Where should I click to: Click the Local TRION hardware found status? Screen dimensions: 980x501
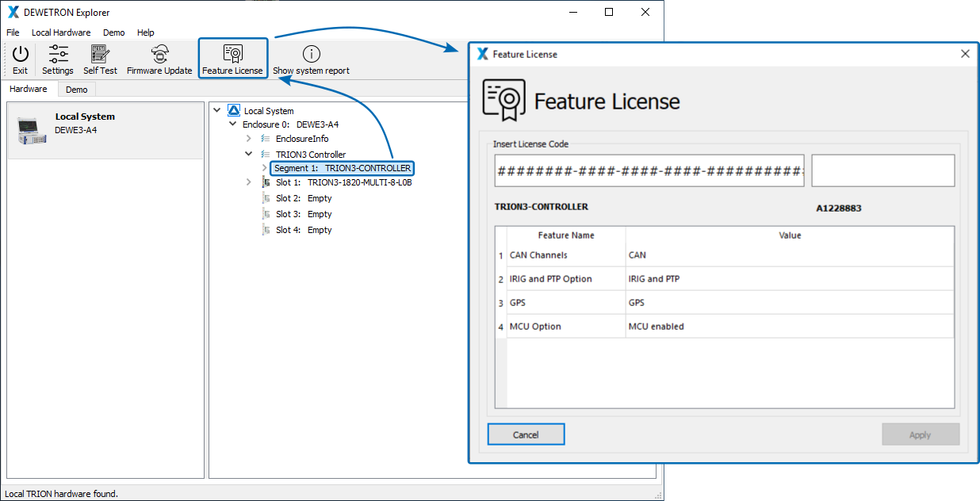coord(62,494)
